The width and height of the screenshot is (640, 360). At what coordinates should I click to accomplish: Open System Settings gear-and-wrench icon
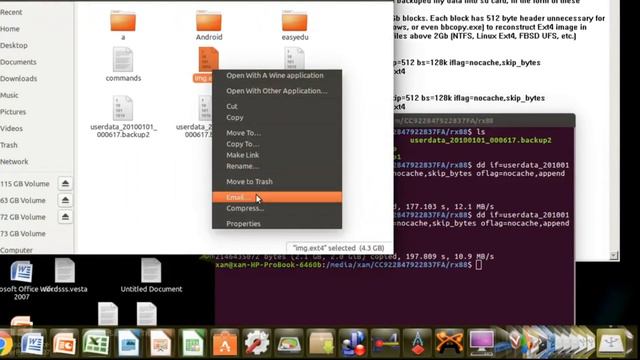click(x=257, y=344)
